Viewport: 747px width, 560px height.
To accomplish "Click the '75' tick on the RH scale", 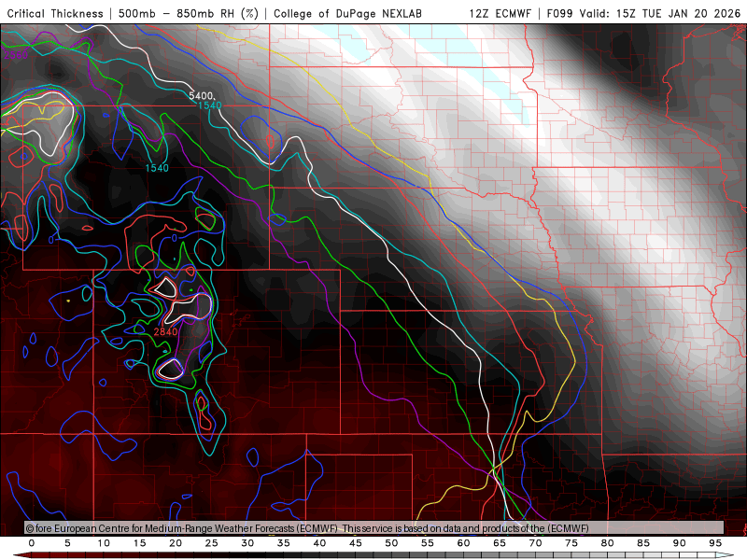I will click(571, 543).
